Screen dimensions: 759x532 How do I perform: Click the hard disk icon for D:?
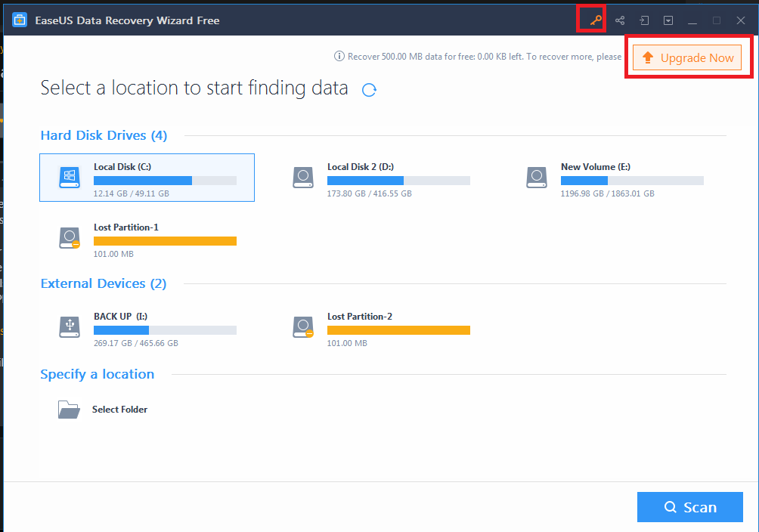click(x=303, y=177)
